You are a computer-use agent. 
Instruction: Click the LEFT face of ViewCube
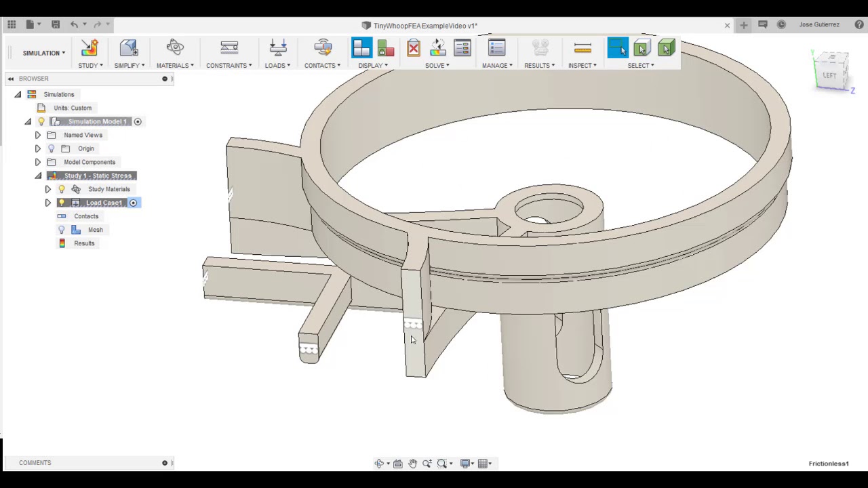click(830, 75)
